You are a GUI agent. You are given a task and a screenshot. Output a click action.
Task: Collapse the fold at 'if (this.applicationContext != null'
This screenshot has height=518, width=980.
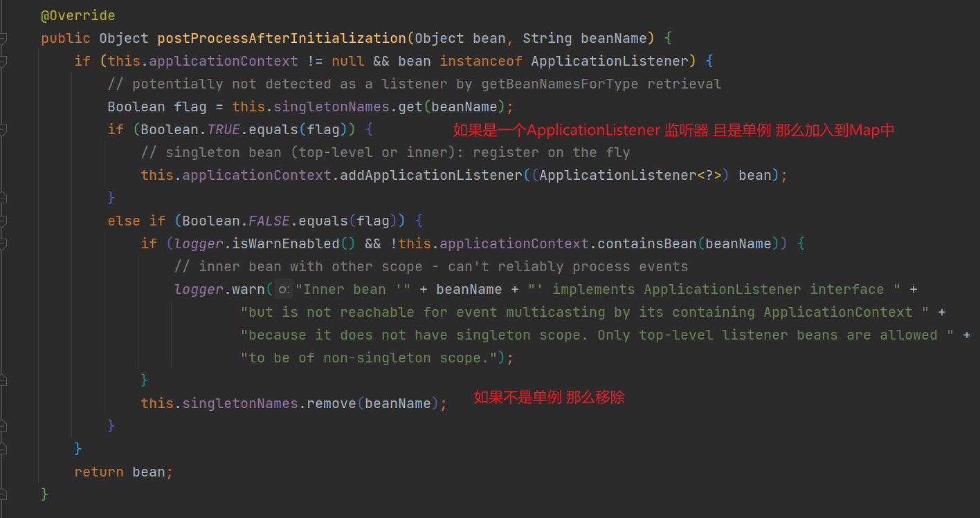3,61
